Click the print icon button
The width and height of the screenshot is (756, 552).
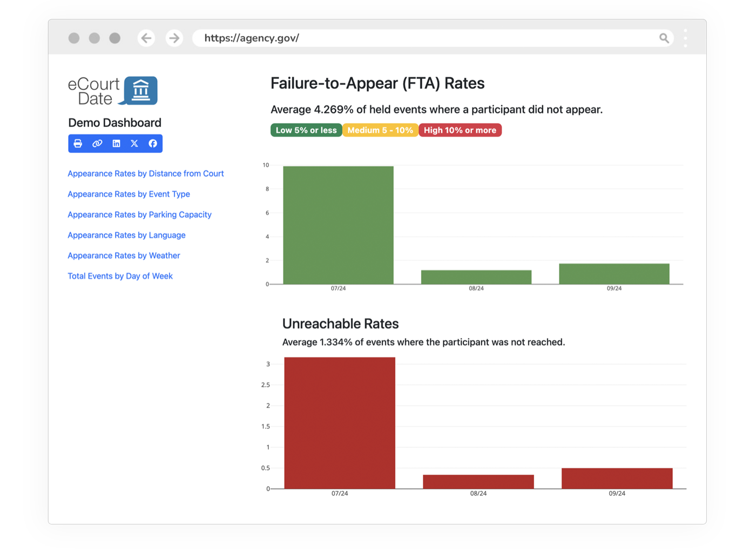point(78,144)
